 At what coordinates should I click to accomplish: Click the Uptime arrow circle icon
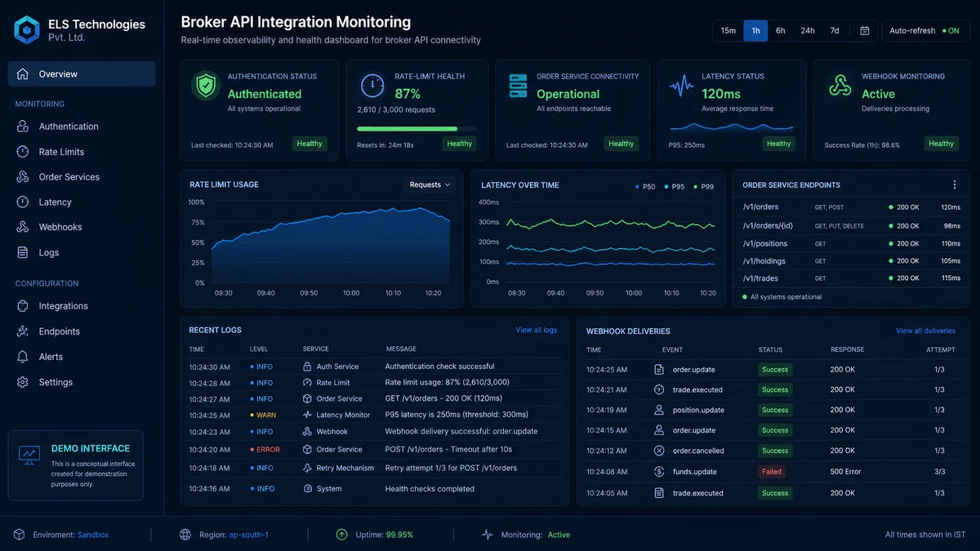tap(342, 535)
